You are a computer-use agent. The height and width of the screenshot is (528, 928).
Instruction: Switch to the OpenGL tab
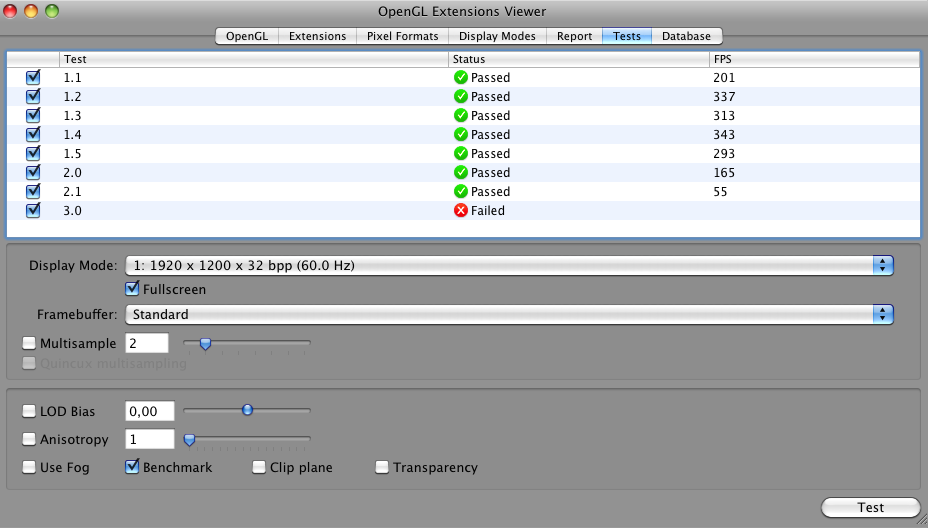point(247,36)
